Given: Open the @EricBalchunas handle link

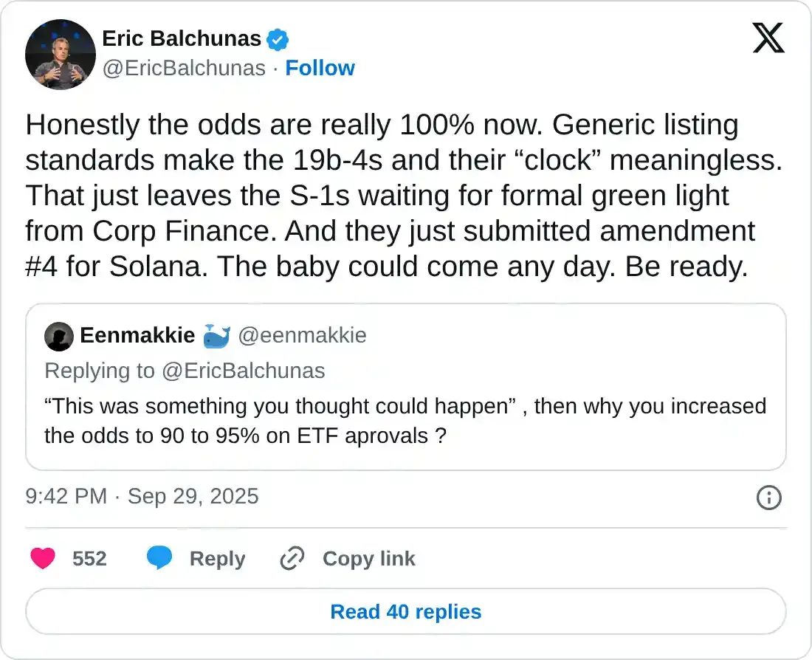Looking at the screenshot, I should pyautogui.click(x=184, y=68).
